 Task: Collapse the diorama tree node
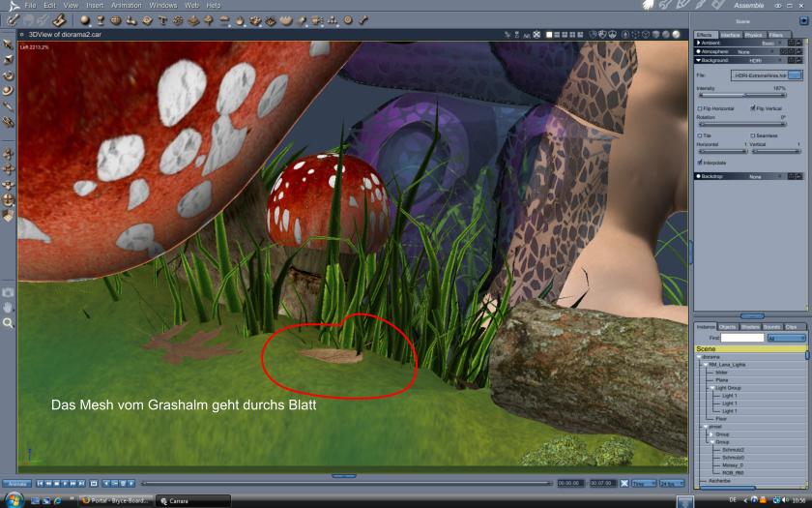699,357
